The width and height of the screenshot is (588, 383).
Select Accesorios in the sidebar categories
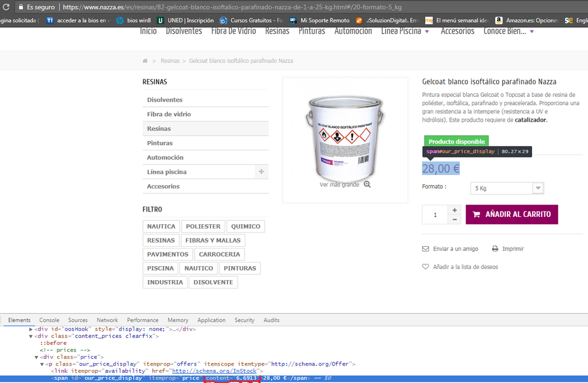pyautogui.click(x=205, y=186)
